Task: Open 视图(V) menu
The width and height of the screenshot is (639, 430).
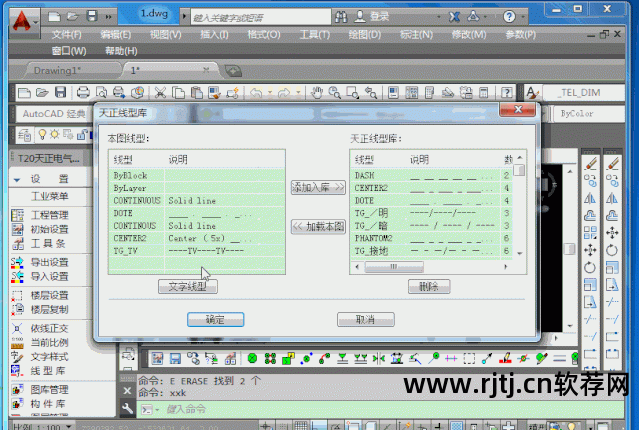Action: [x=165, y=35]
